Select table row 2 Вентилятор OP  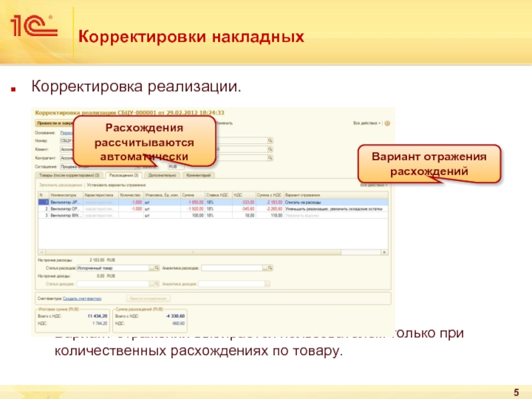213,209
